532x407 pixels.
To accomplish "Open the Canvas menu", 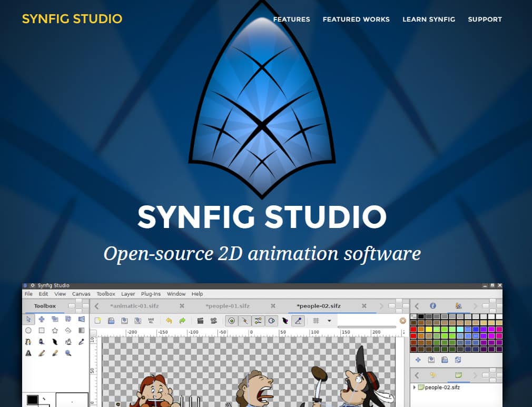I will coord(81,294).
